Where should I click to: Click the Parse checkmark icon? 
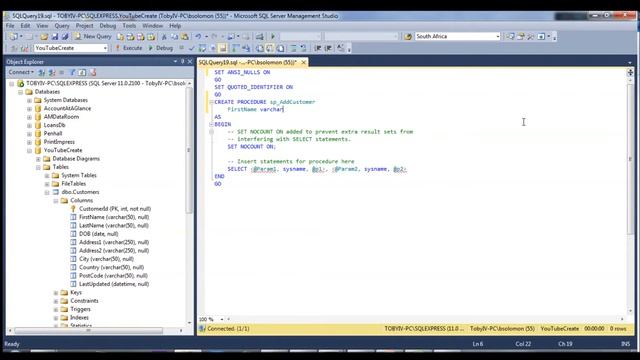pyautogui.click(x=191, y=48)
